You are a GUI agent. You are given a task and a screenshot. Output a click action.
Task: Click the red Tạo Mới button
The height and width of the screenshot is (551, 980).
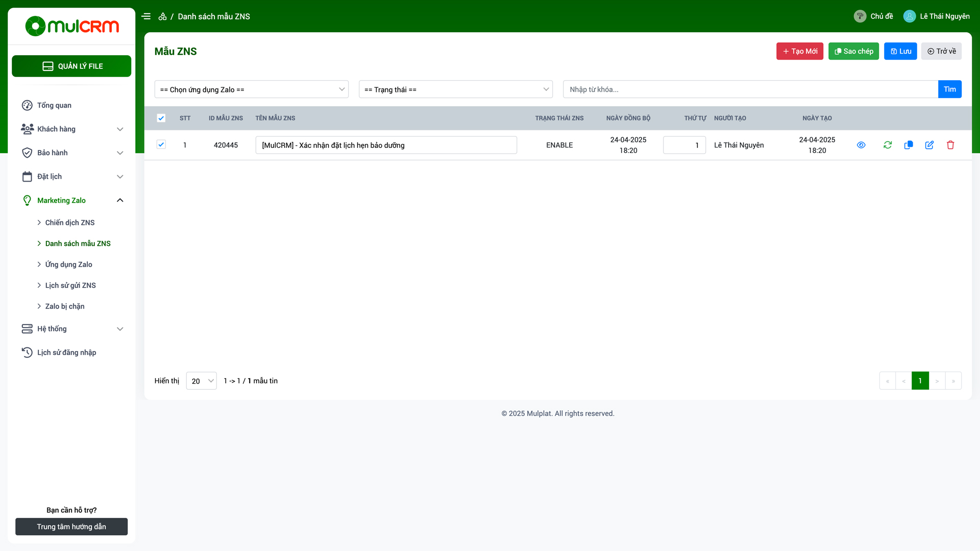pyautogui.click(x=799, y=51)
